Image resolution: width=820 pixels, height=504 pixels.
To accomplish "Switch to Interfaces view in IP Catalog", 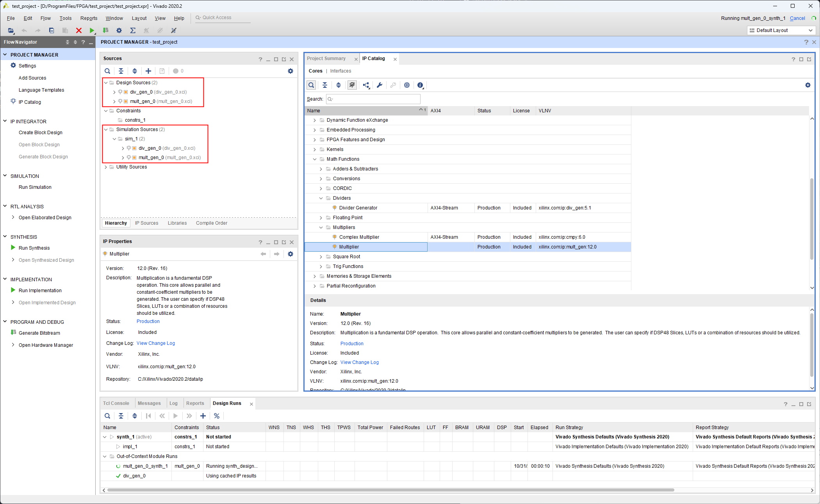I will click(x=340, y=71).
